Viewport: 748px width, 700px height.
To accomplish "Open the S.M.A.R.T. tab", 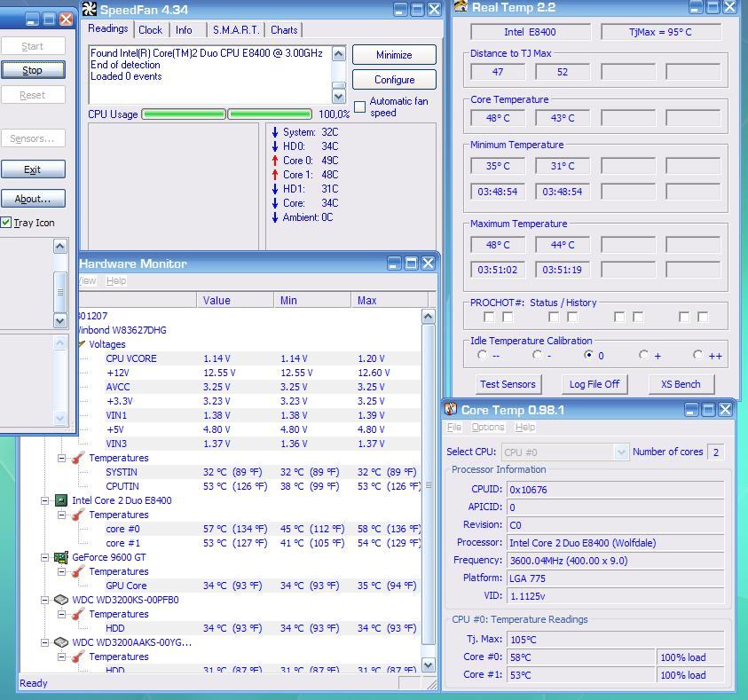I will 236,30.
